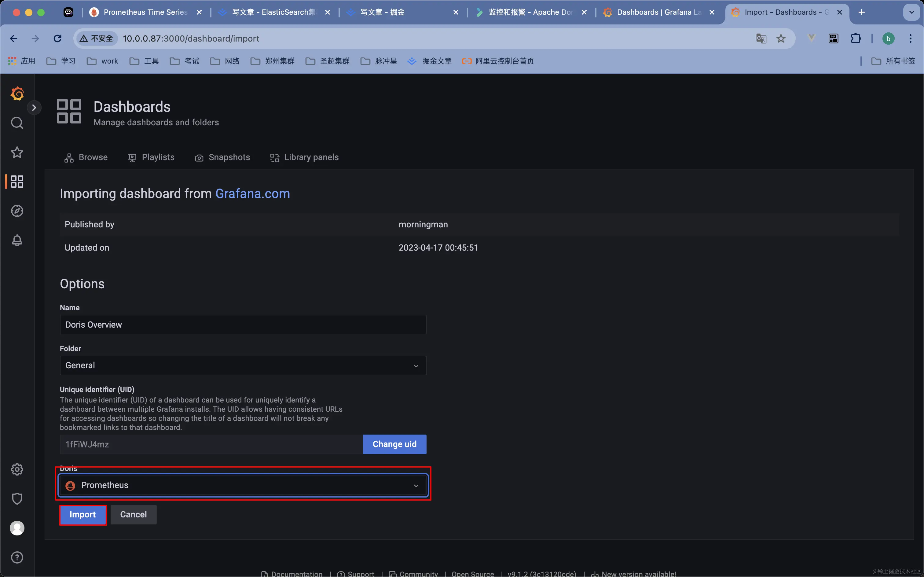Image resolution: width=924 pixels, height=577 pixels.
Task: Switch to 监控和报警 - Apache Doris tab
Action: (x=531, y=12)
